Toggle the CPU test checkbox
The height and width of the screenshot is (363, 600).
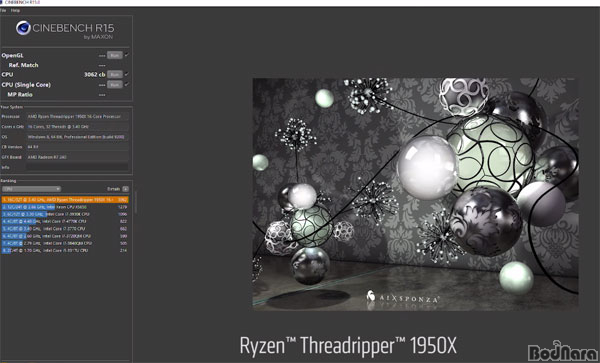[127, 74]
